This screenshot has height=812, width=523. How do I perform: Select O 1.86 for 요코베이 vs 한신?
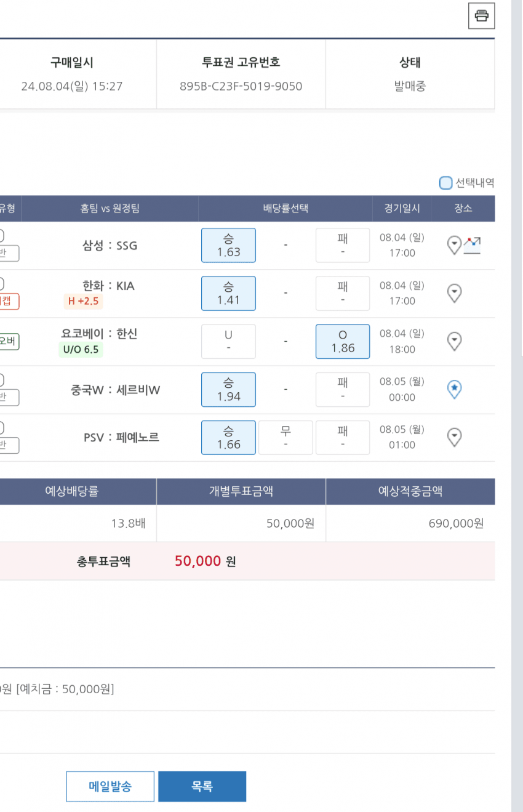[342, 341]
